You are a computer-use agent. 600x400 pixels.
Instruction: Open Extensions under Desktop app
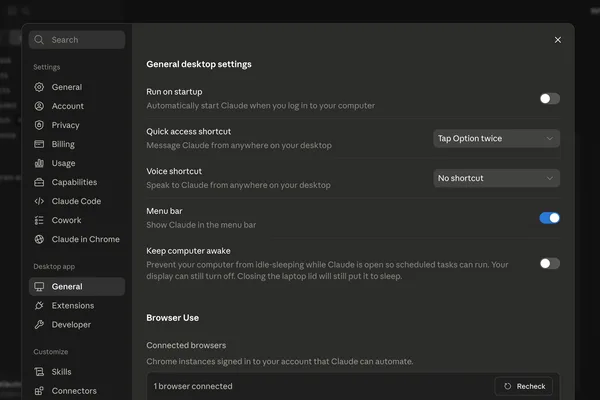pos(77,305)
